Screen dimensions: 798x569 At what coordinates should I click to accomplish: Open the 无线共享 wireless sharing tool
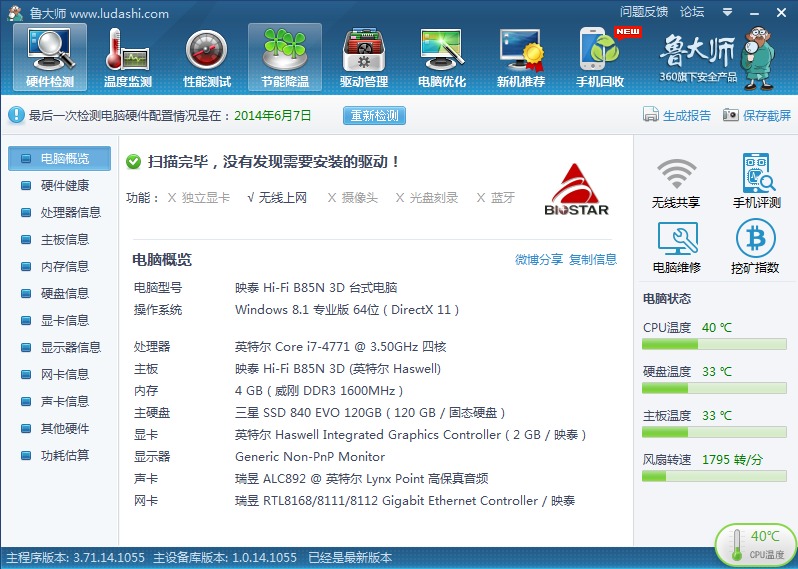[x=676, y=182]
